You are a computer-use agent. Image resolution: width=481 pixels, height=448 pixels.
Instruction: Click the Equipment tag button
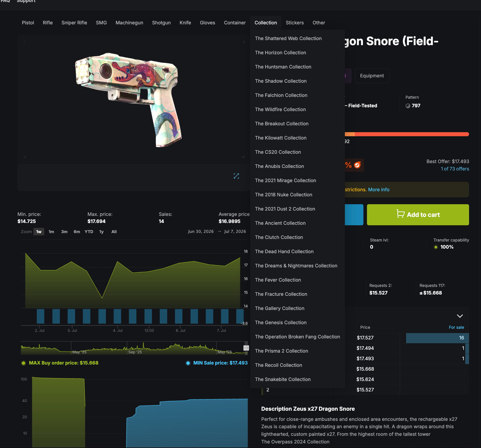pos(372,76)
